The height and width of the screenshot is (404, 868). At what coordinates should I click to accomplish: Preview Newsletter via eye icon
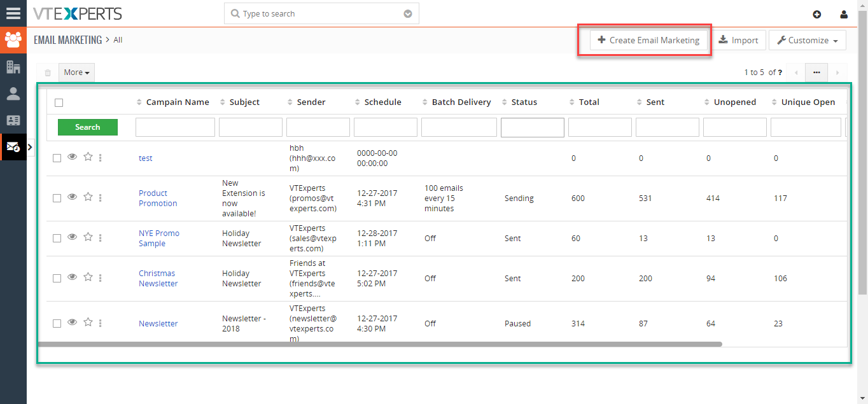73,322
